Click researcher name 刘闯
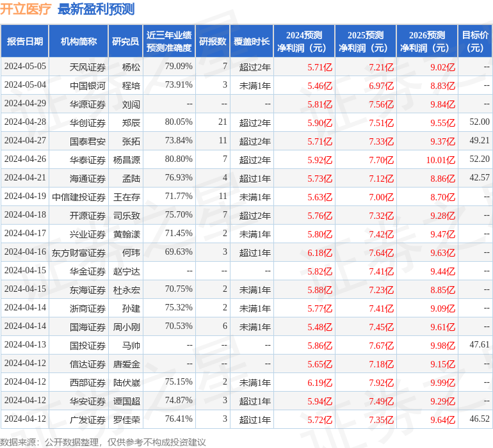Viewport: 493px width, 448px height. click(131, 104)
